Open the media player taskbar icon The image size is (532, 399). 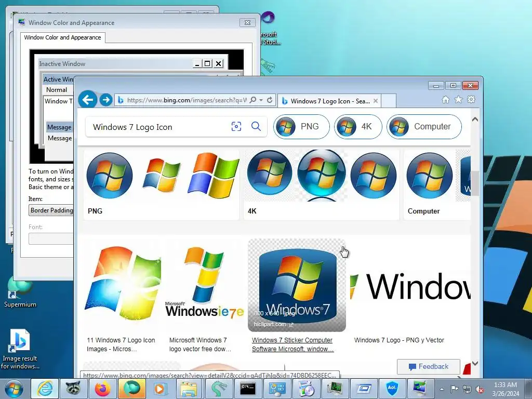click(160, 389)
